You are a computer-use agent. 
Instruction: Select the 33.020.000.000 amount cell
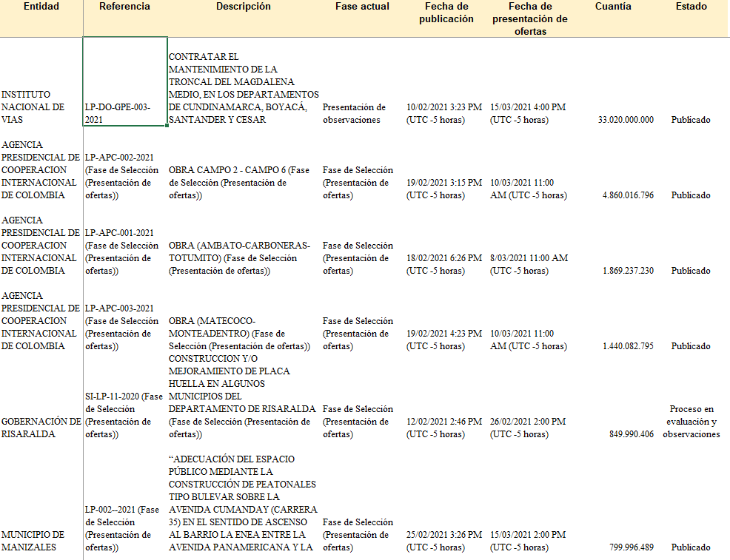pyautogui.click(x=626, y=120)
